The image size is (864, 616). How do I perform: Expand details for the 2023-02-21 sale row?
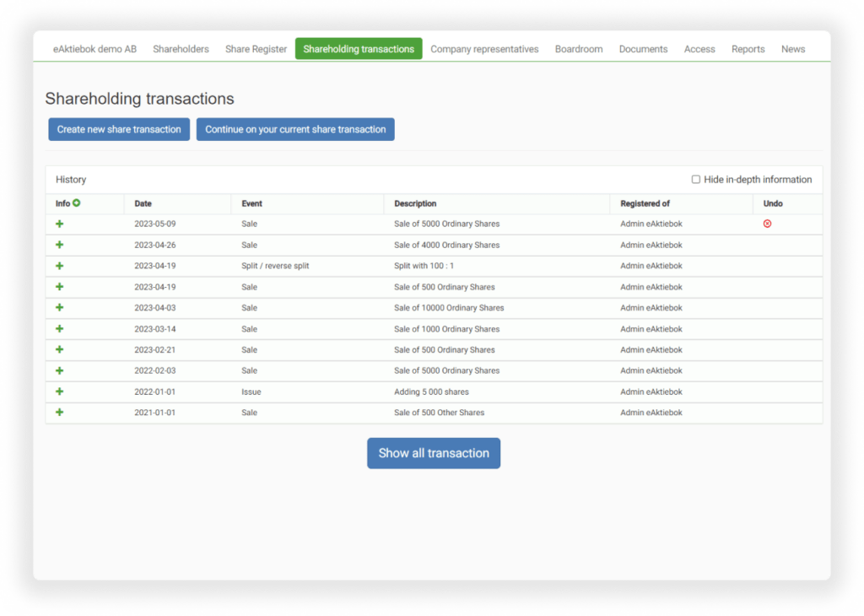(x=60, y=349)
